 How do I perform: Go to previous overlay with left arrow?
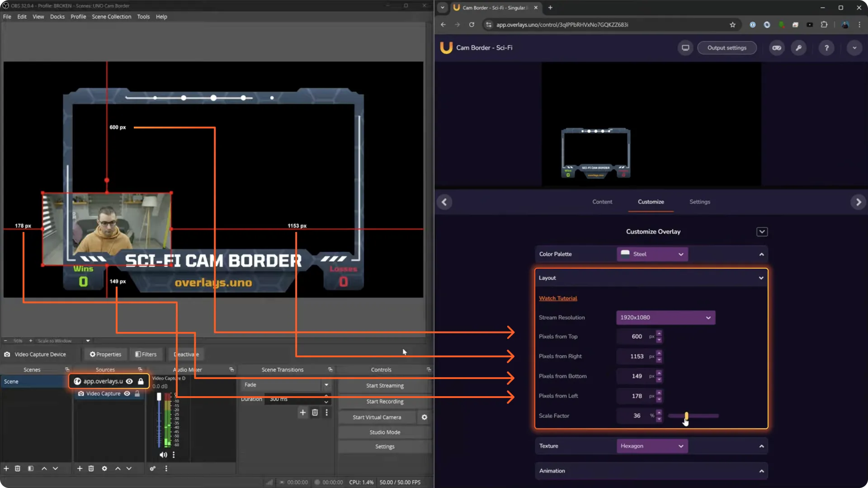pos(444,202)
